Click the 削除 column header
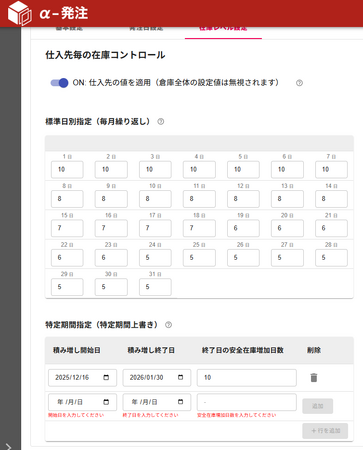 click(x=314, y=350)
